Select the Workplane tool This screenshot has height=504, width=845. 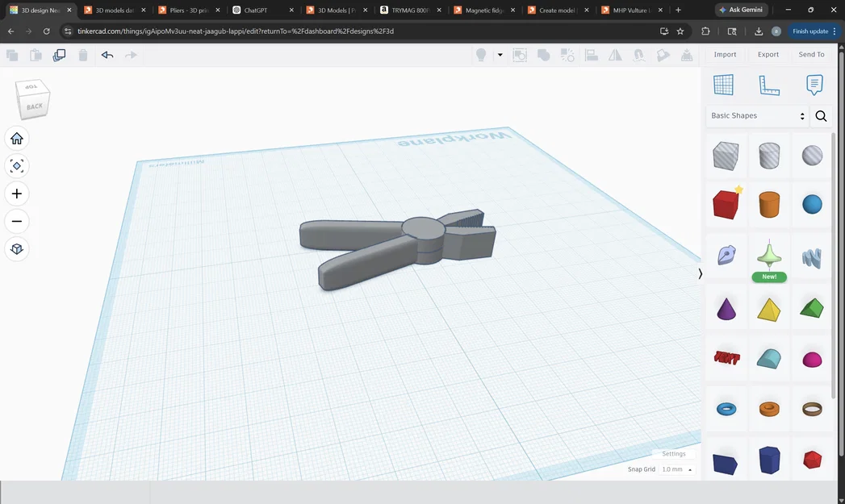[x=724, y=84]
